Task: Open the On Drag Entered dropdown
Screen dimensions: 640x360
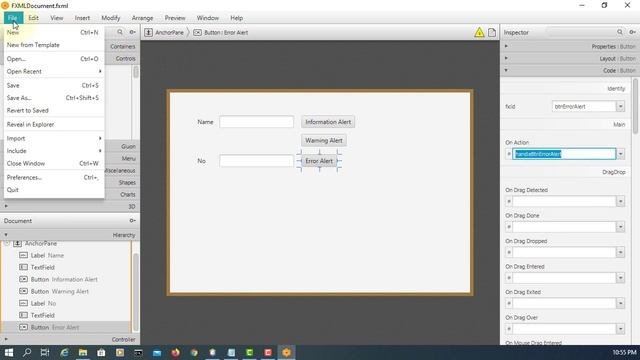Action: pyautogui.click(x=620, y=278)
